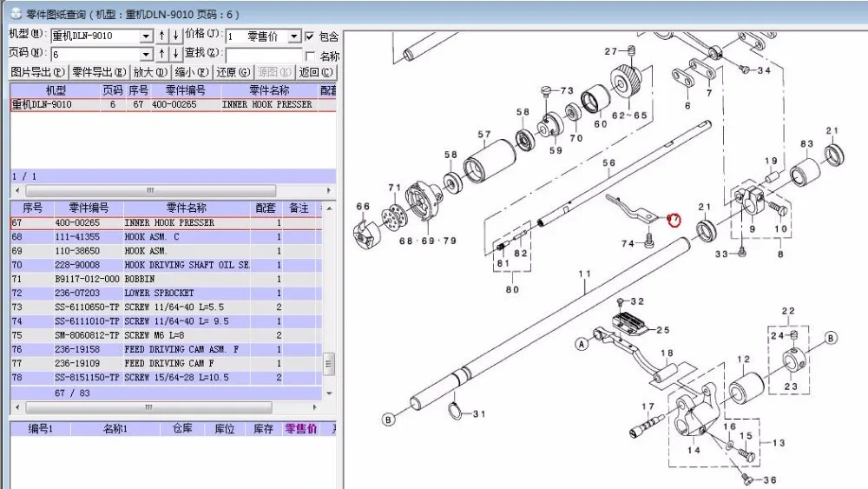Image resolution: width=868 pixels, height=489 pixels.
Task: Select SCREW 15/64-28 L=10.5 row
Action: pos(166,378)
